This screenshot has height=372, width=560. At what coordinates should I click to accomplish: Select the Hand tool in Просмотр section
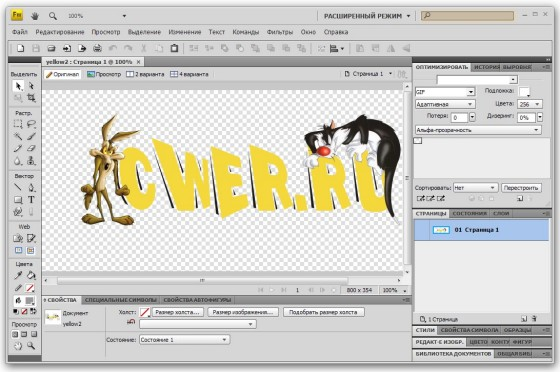click(x=18, y=346)
